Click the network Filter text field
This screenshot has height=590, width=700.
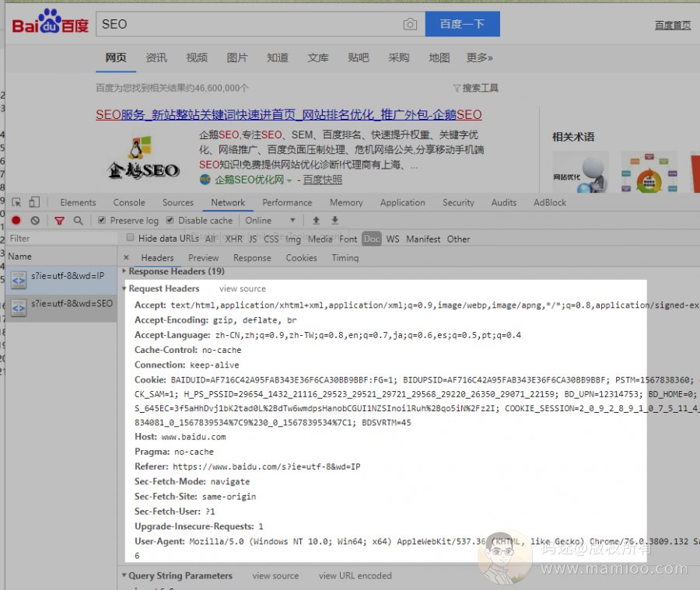[58, 239]
